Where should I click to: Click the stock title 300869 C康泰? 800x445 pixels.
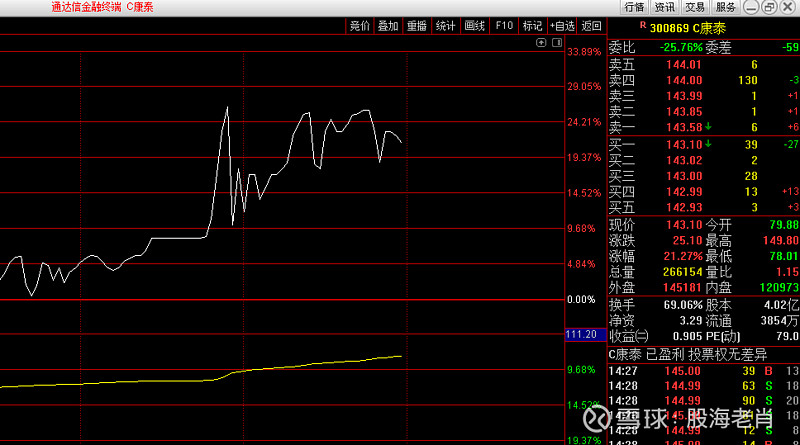(688, 29)
